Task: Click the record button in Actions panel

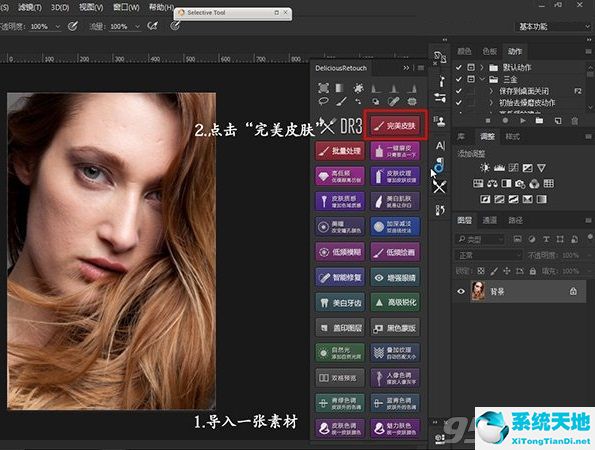Action: pyautogui.click(x=505, y=121)
